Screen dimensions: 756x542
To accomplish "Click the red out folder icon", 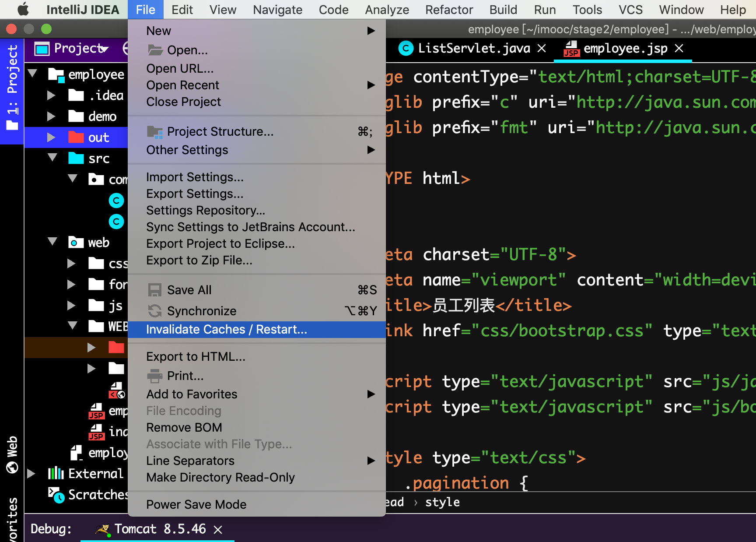I will click(x=76, y=137).
